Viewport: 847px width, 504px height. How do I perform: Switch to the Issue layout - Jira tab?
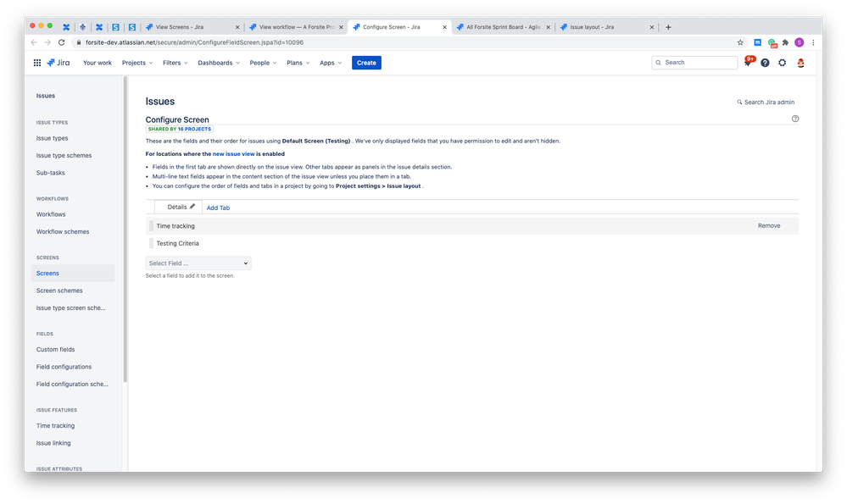(606, 27)
